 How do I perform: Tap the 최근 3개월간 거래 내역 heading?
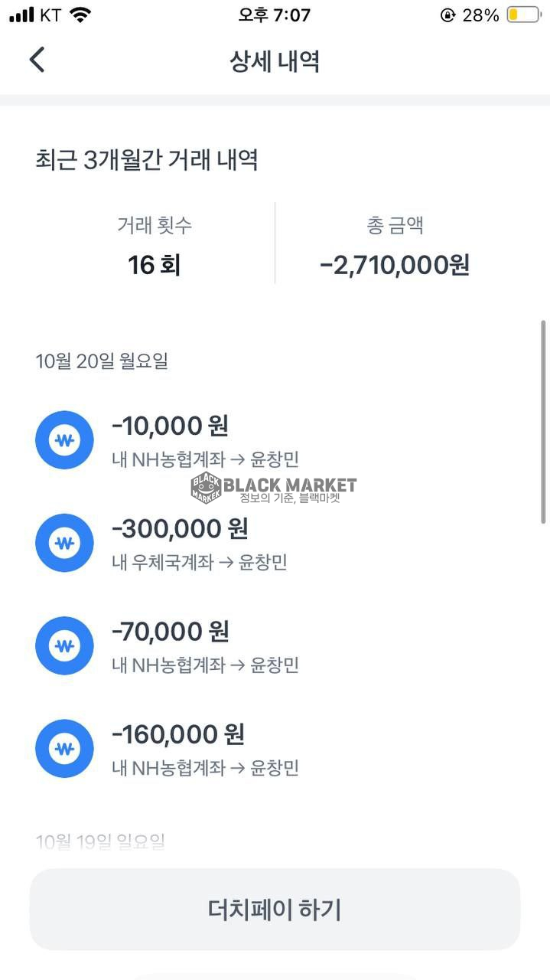pos(146,160)
